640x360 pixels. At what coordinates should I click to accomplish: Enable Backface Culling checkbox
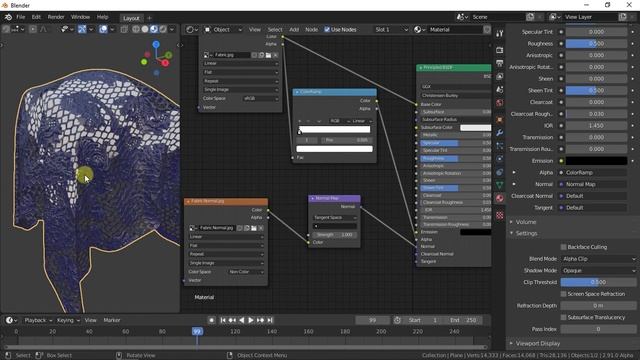563,247
